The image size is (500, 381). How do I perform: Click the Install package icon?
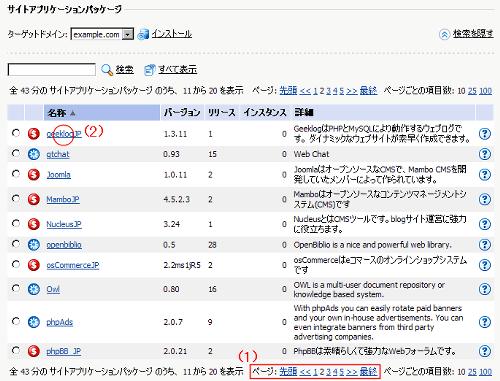point(143,34)
